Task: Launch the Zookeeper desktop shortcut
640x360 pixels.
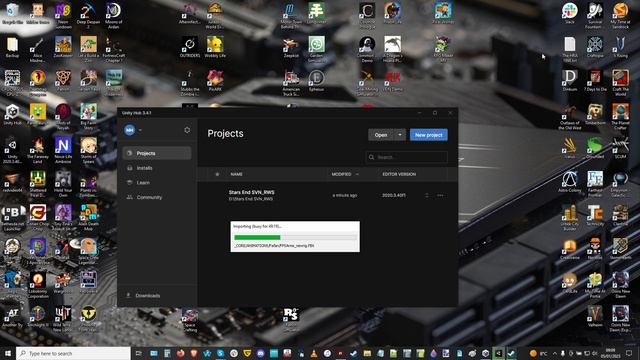Action: click(63, 47)
